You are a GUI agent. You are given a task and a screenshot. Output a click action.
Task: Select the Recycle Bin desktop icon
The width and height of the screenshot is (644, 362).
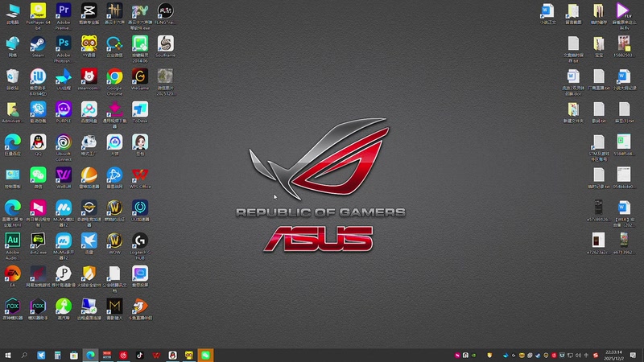click(12, 79)
